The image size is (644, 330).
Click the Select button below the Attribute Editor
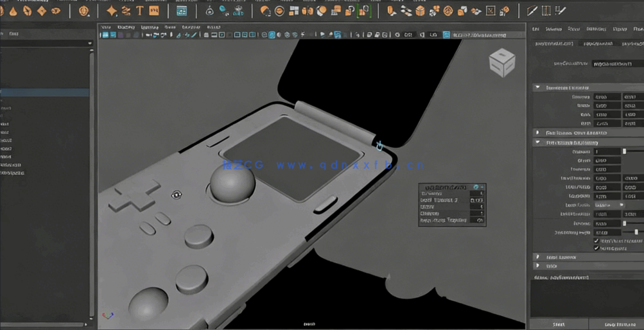point(559,325)
